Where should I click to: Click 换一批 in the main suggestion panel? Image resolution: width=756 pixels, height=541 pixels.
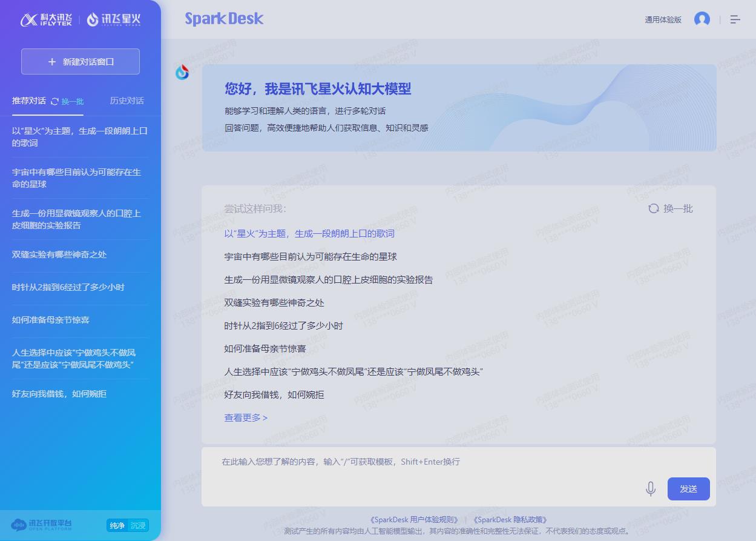click(671, 208)
